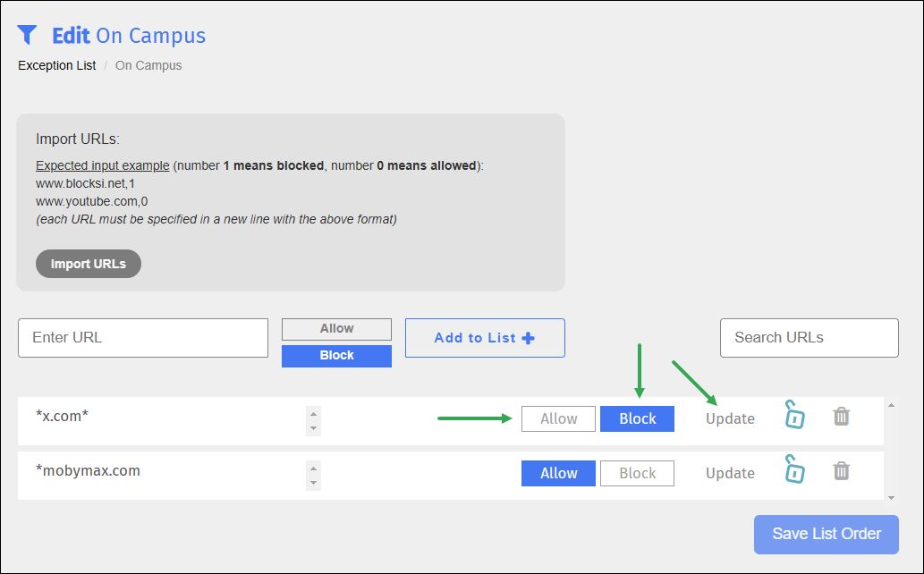Set *x.com* to Allow
The width and height of the screenshot is (924, 574).
pos(559,419)
